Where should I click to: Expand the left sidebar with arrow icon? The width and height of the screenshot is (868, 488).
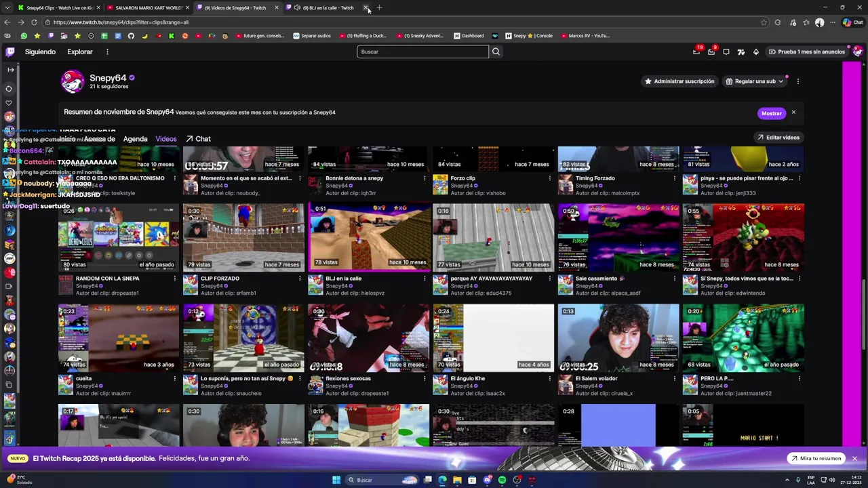pyautogui.click(x=10, y=70)
